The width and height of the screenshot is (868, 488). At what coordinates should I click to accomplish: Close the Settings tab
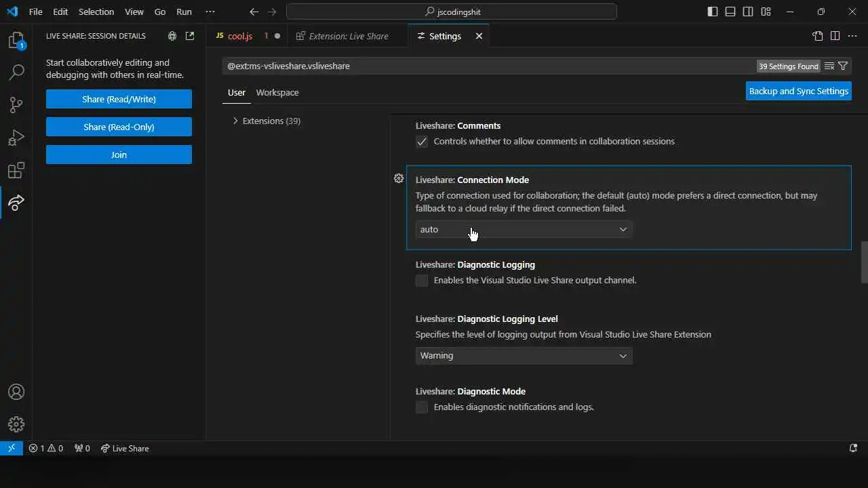pyautogui.click(x=479, y=36)
